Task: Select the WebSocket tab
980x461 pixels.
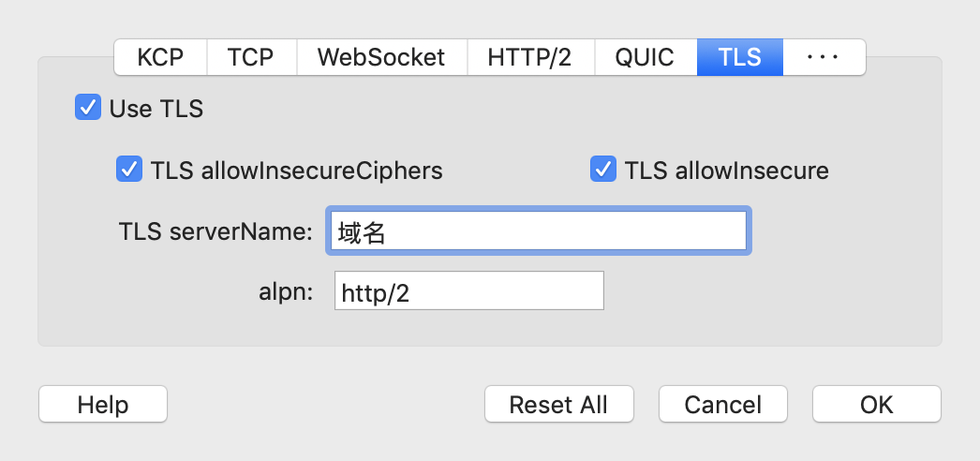Action: [x=382, y=57]
